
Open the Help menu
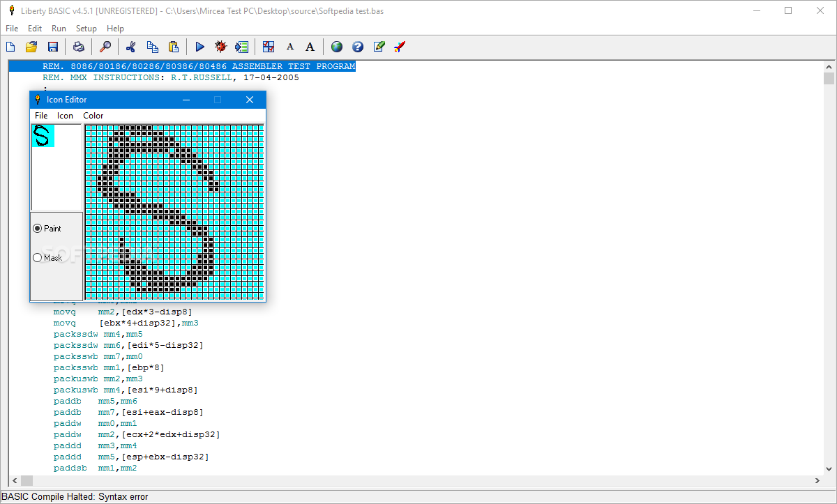(115, 29)
